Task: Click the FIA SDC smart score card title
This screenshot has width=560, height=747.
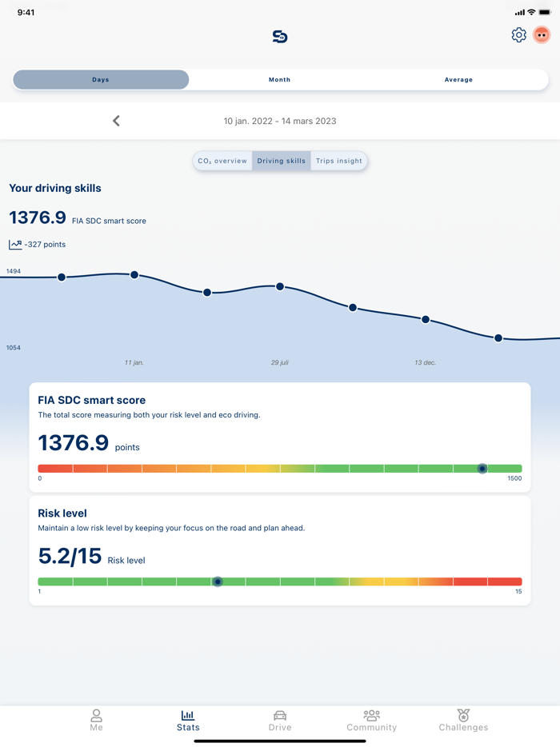Action: point(91,400)
